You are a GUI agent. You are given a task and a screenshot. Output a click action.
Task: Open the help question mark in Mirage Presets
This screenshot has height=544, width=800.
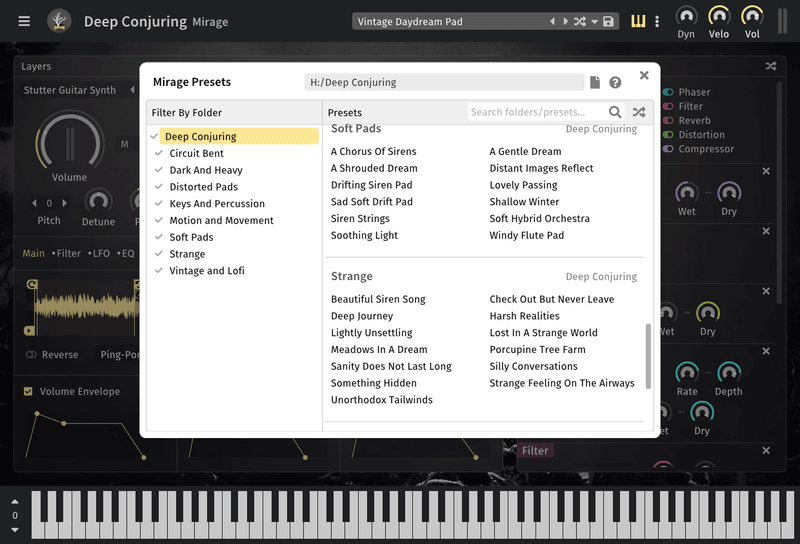pyautogui.click(x=615, y=83)
